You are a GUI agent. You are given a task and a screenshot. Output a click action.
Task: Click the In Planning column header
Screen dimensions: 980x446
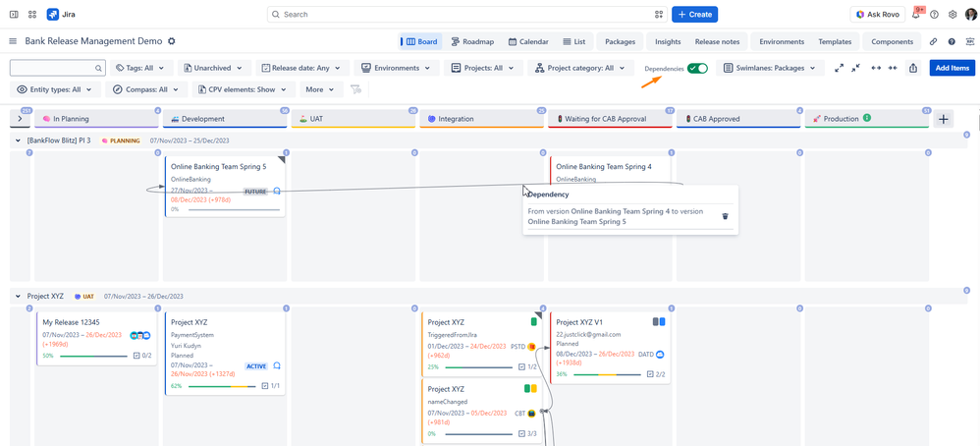point(97,119)
